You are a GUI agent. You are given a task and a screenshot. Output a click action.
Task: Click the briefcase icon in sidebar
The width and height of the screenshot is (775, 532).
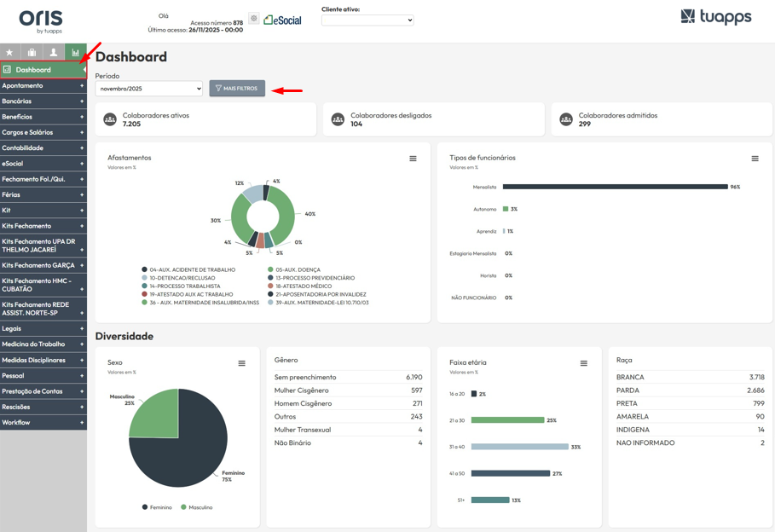pos(32,53)
